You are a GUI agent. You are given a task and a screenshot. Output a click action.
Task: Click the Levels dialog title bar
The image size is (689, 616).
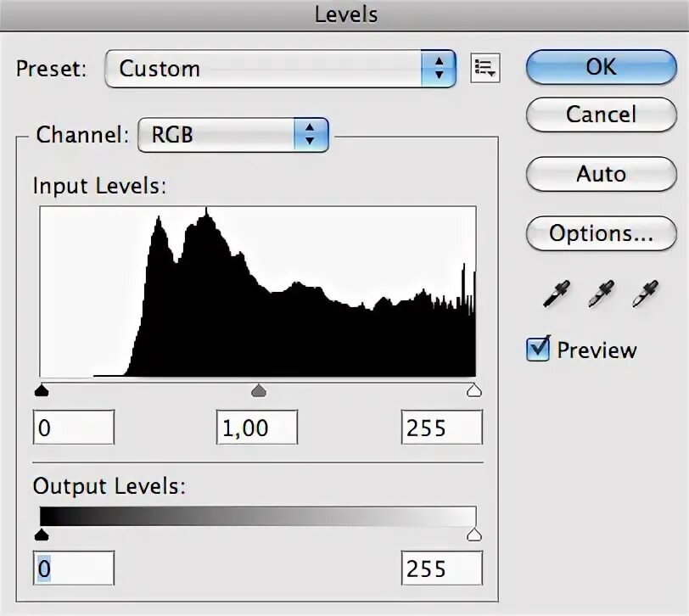[344, 14]
